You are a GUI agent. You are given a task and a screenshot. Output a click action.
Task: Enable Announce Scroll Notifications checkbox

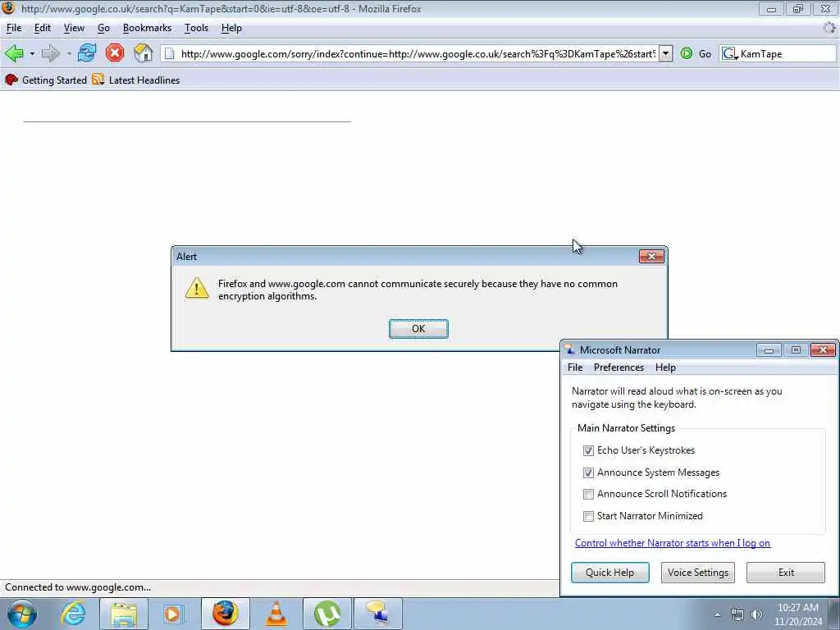588,494
